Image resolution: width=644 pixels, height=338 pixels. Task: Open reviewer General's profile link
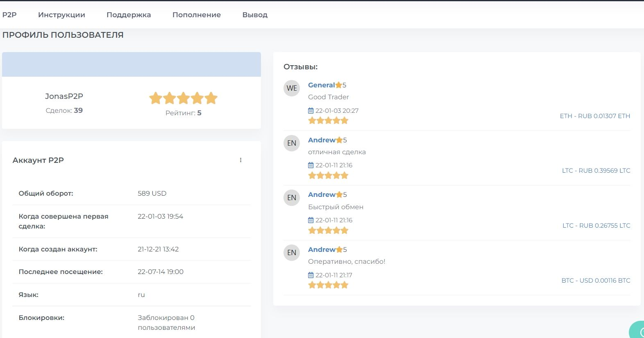point(322,85)
